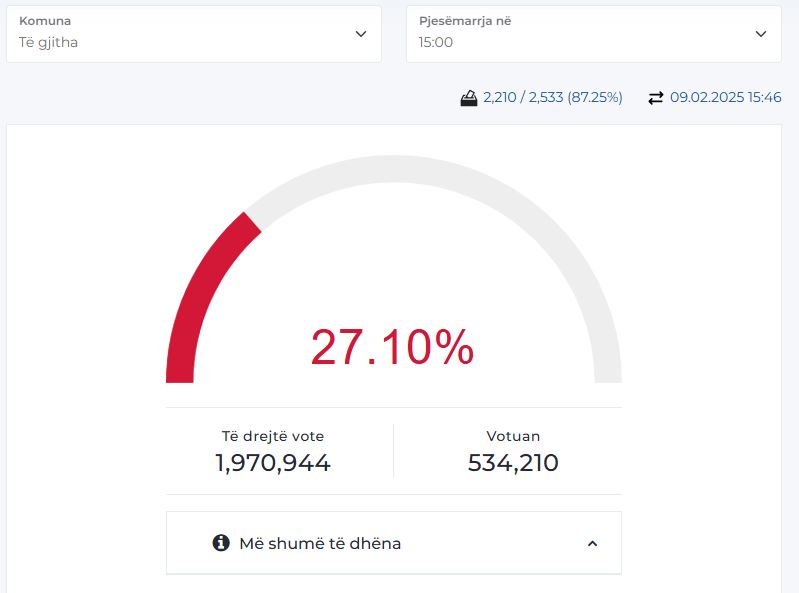
Task: Click the ballot box icon
Action: [468, 98]
